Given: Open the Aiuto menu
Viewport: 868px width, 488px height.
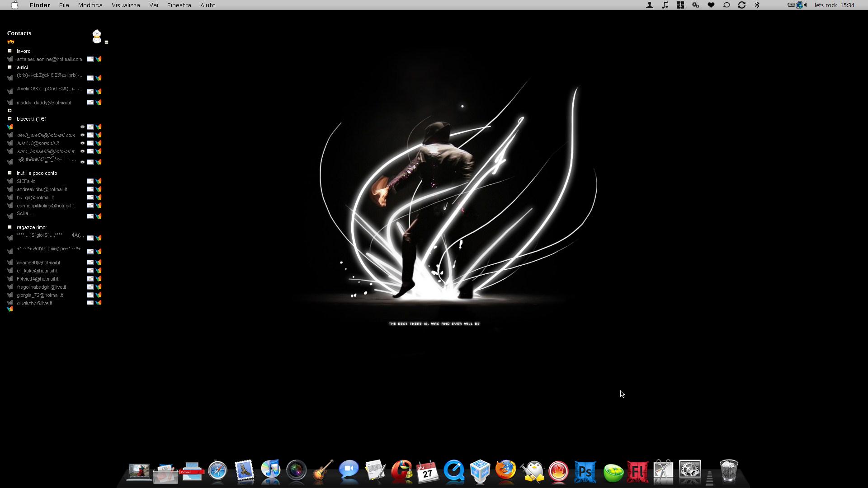Looking at the screenshot, I should (x=208, y=5).
